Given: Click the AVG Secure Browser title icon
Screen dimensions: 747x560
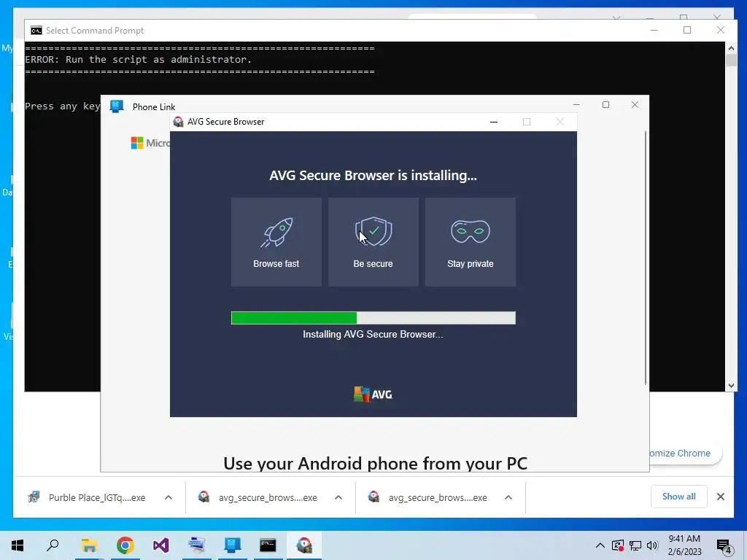Looking at the screenshot, I should pyautogui.click(x=178, y=122).
